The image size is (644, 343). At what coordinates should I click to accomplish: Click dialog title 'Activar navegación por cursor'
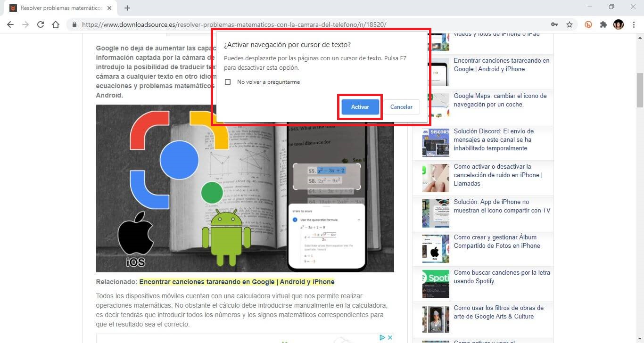click(287, 45)
